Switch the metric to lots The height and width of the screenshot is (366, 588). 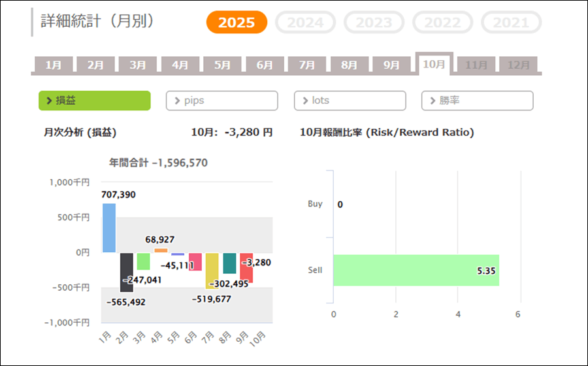[350, 101]
